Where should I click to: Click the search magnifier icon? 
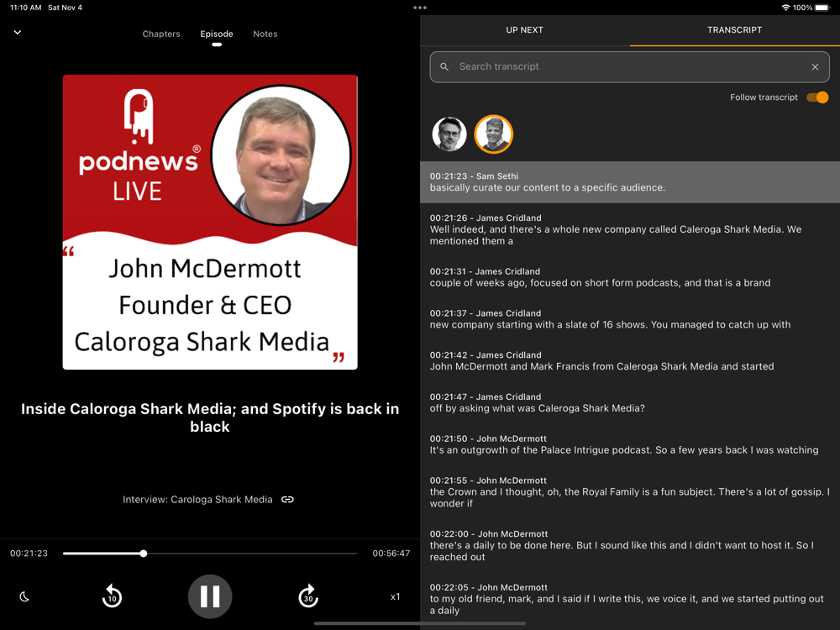tap(444, 67)
